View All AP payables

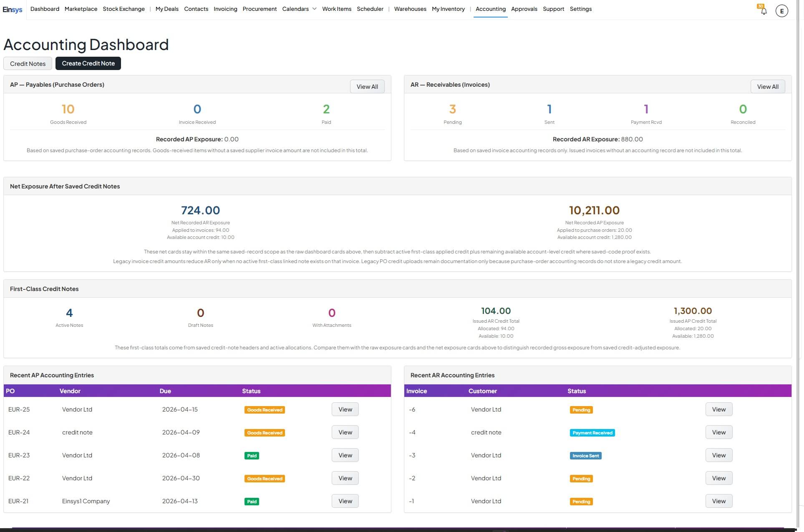pyautogui.click(x=367, y=86)
